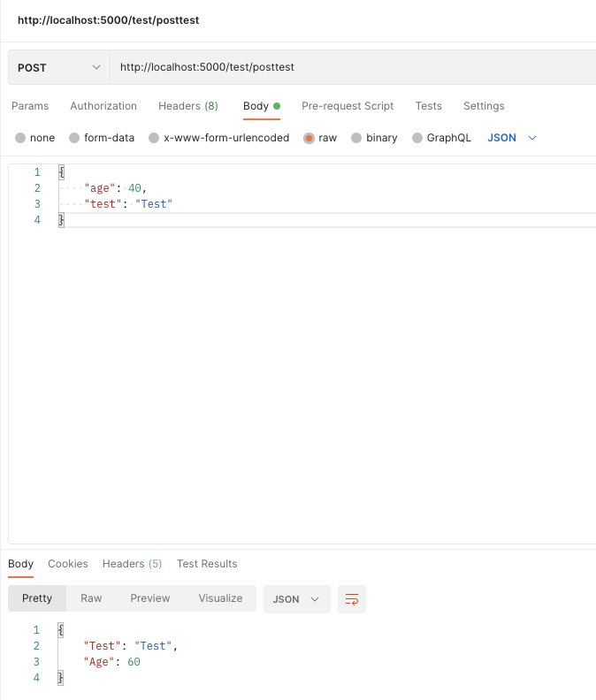The height and width of the screenshot is (700, 596).
Task: Open the response Headers (5) tab
Action: coord(132,564)
